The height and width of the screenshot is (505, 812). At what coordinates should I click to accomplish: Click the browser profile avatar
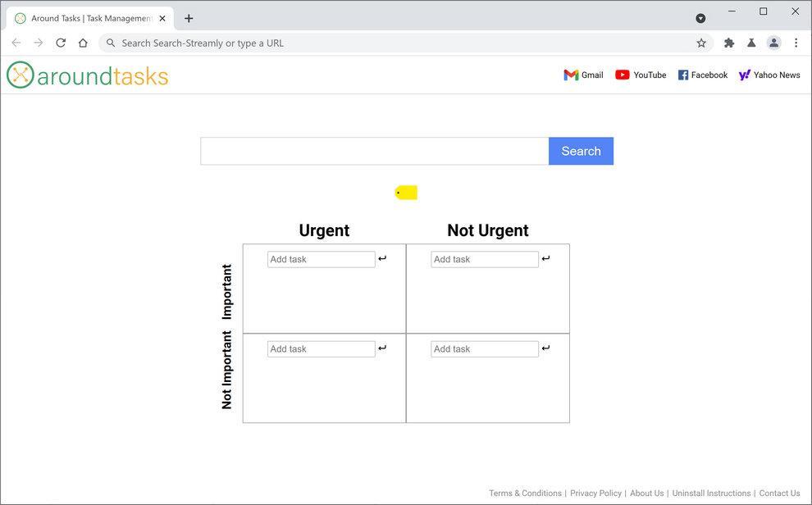(773, 43)
